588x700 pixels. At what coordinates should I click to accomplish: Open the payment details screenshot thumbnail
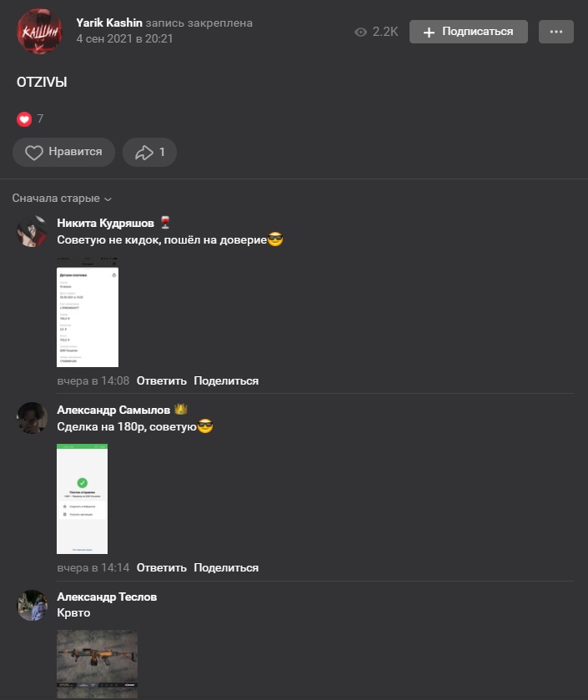coord(88,312)
